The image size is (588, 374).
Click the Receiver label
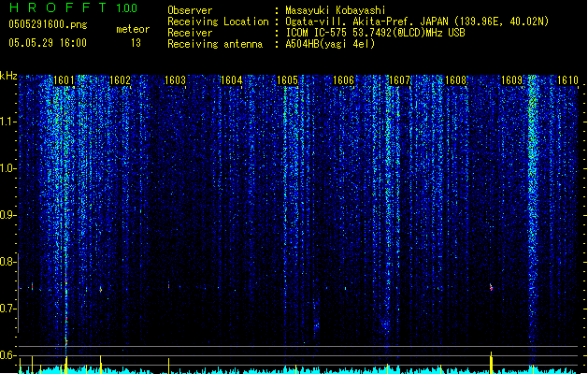pos(190,33)
